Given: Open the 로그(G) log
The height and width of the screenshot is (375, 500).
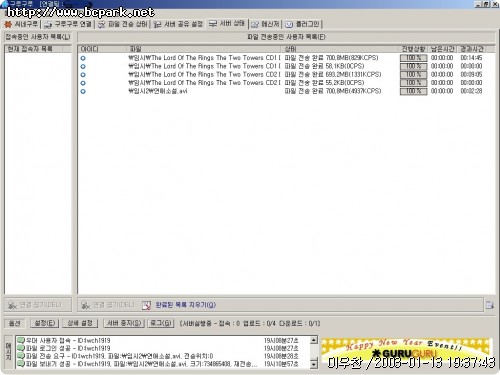Looking at the screenshot, I should 161,323.
